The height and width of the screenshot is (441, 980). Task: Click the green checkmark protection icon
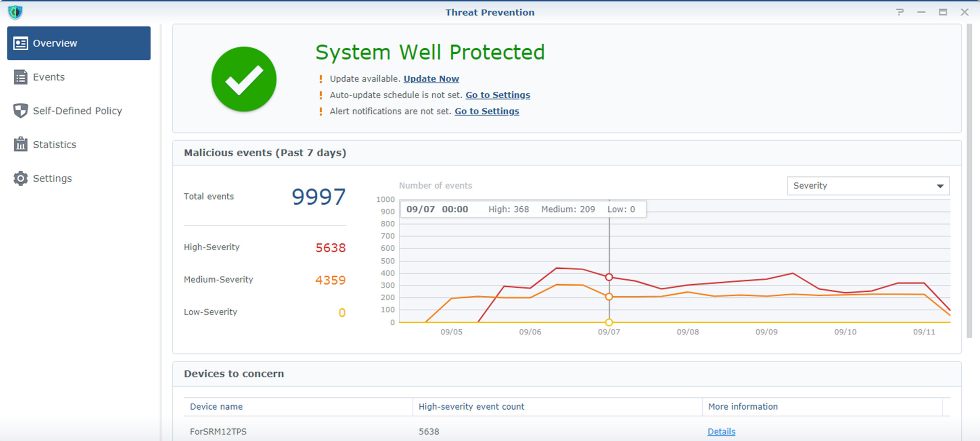coord(244,79)
